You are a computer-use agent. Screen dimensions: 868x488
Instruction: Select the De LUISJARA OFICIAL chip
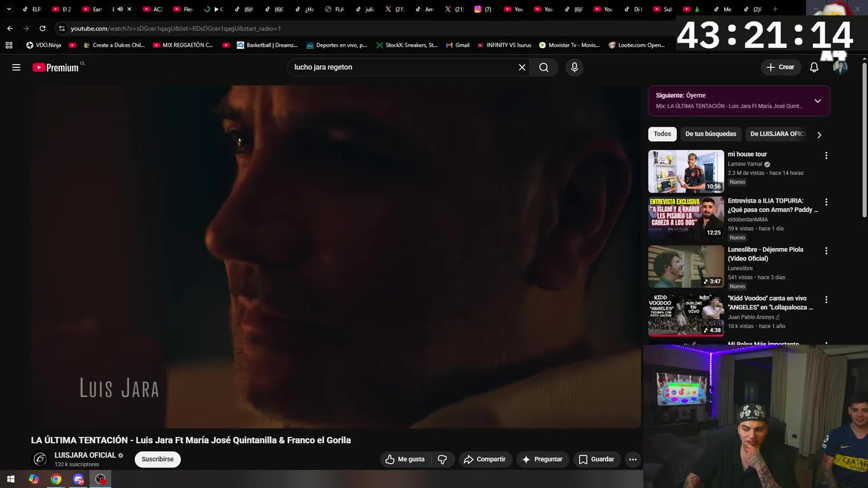click(777, 134)
